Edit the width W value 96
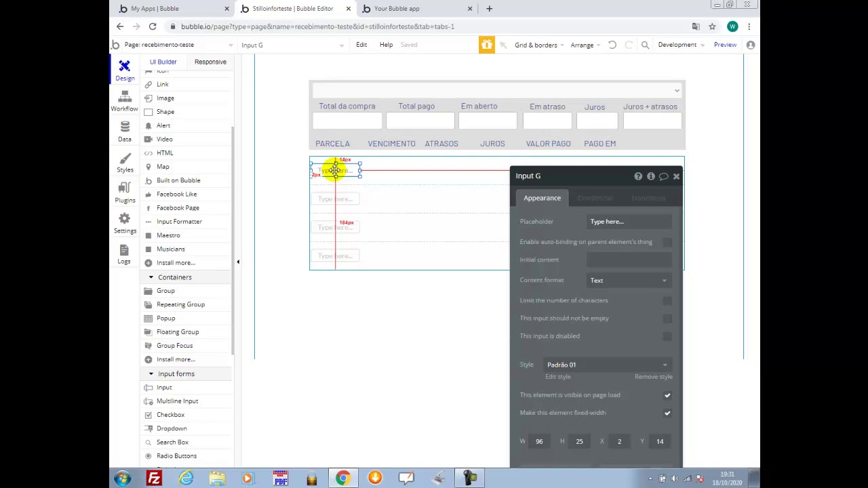The height and width of the screenshot is (488, 868). 539,441
